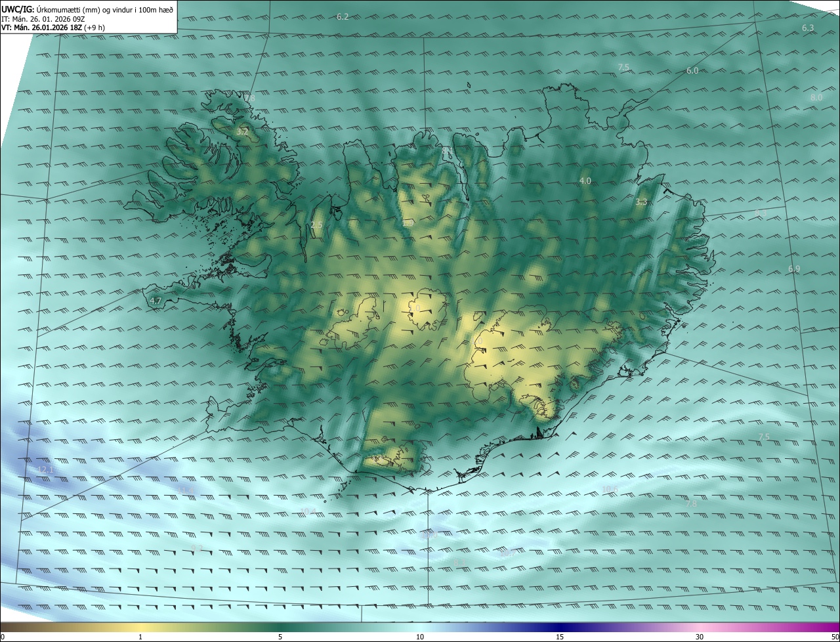
Task: Click the 6.0 value label on the map
Action: pos(692,70)
